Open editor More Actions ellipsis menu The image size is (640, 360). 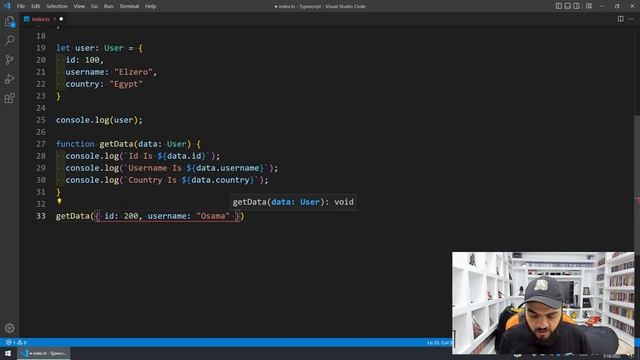pyautogui.click(x=631, y=19)
